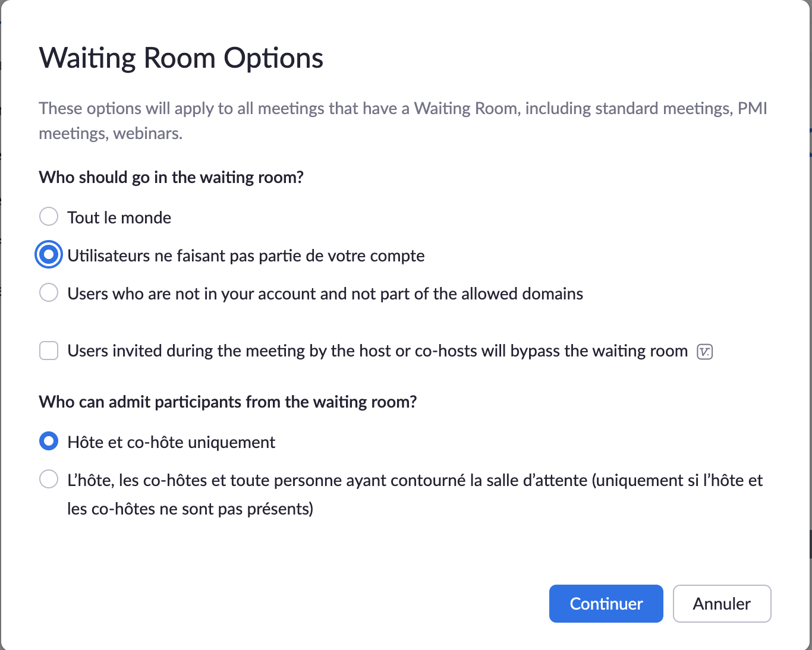
Task: Click the "Waiting Room Options" dialog title
Action: pyautogui.click(x=181, y=58)
